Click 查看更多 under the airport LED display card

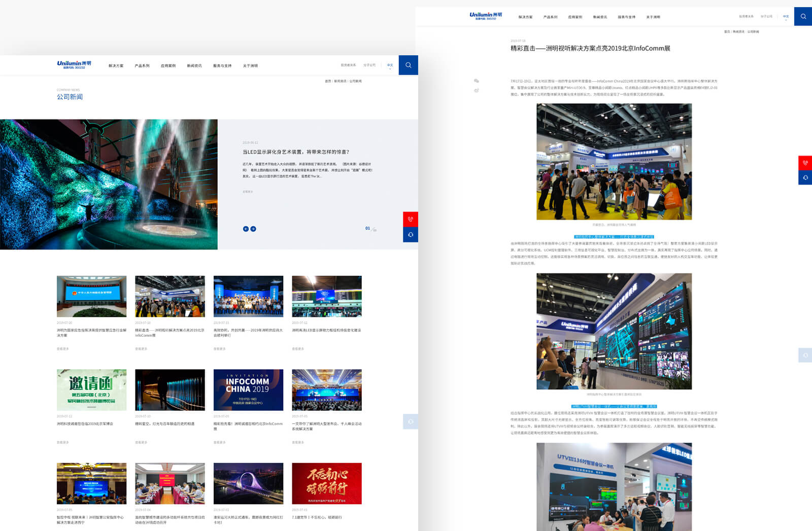click(298, 349)
